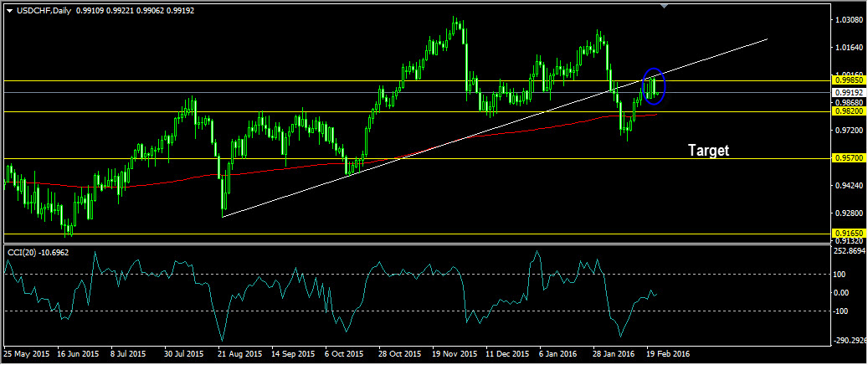The height and width of the screenshot is (365, 868).
Task: Click the yellow 0.99850 price label
Action: coord(848,80)
